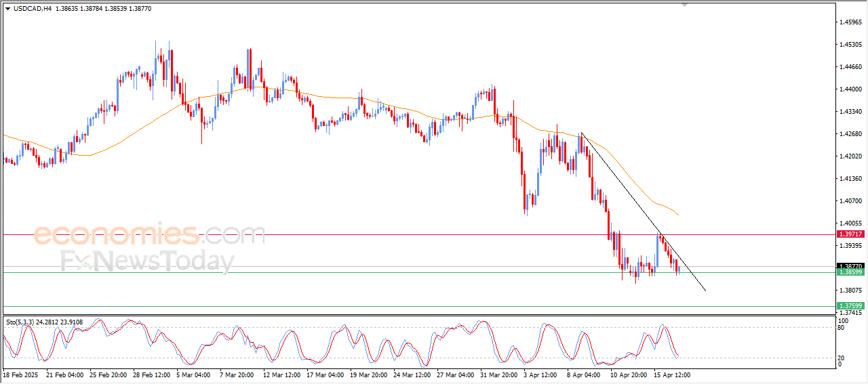
Task: Click the stochastic scale 20 label
Action: (x=842, y=358)
